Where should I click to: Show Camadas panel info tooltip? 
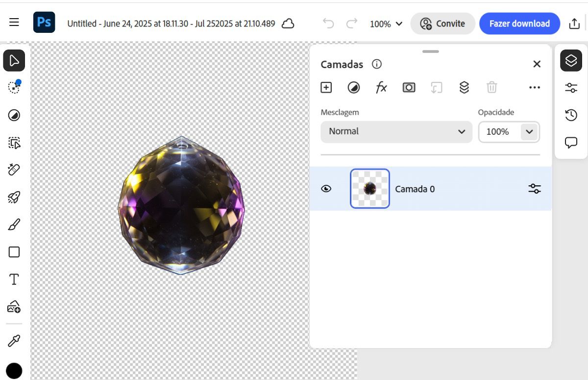click(x=377, y=64)
